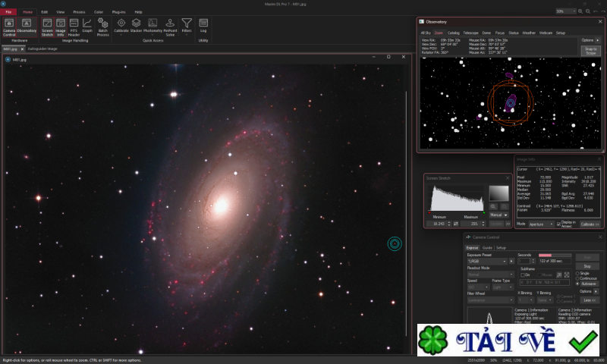Open the Camera Control tool in ribbon
607x364 pixels.
click(x=9, y=26)
